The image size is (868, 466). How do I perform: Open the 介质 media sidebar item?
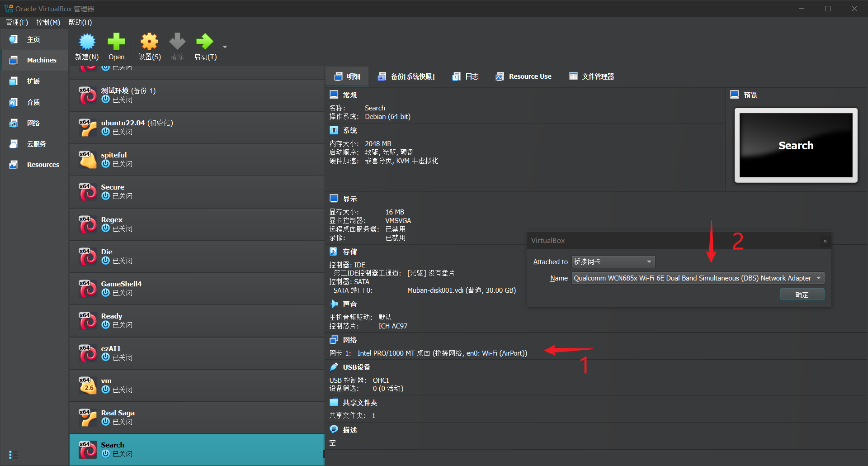(34, 102)
